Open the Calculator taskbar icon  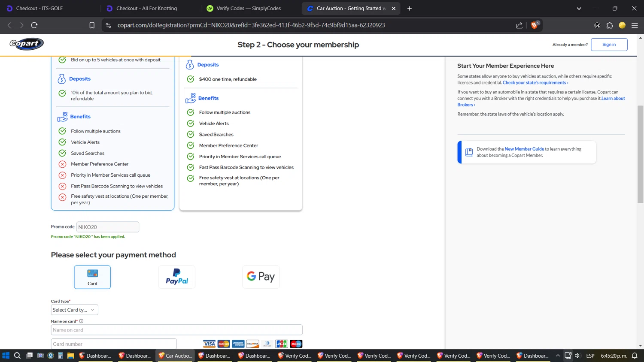[x=61, y=356]
